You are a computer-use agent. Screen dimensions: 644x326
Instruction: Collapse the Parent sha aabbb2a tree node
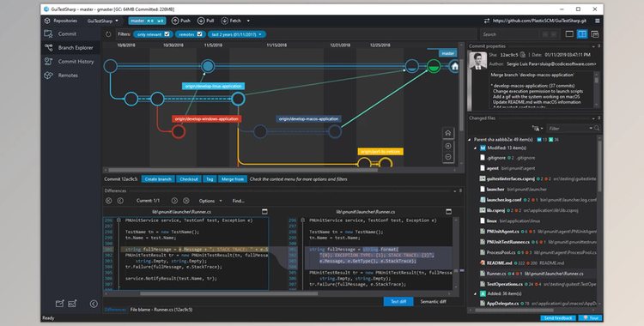[x=470, y=140]
